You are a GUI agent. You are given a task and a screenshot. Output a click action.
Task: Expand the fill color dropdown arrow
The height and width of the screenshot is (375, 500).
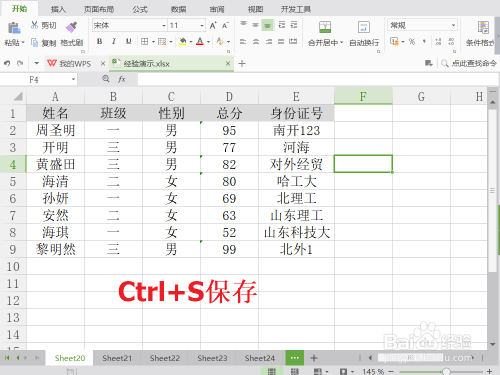[x=191, y=42]
